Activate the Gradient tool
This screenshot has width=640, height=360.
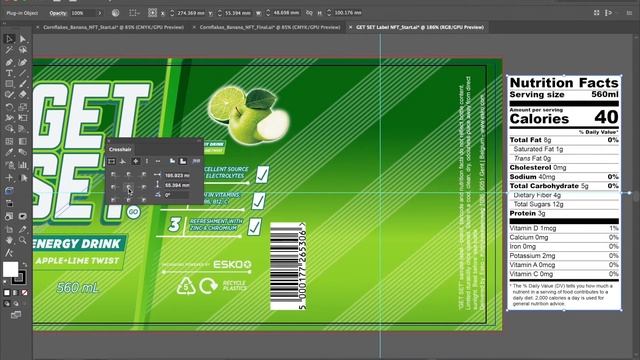(x=22, y=141)
